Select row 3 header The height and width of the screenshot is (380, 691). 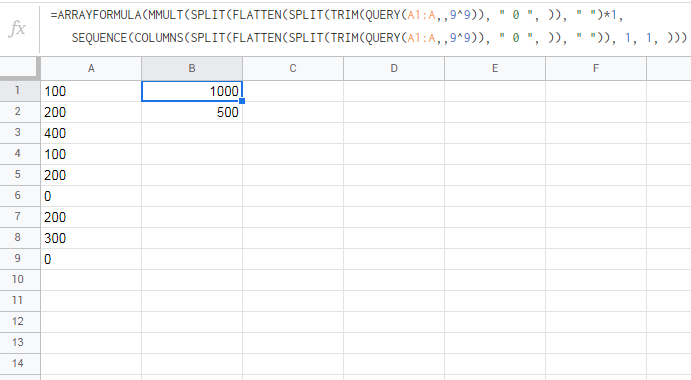click(x=20, y=133)
